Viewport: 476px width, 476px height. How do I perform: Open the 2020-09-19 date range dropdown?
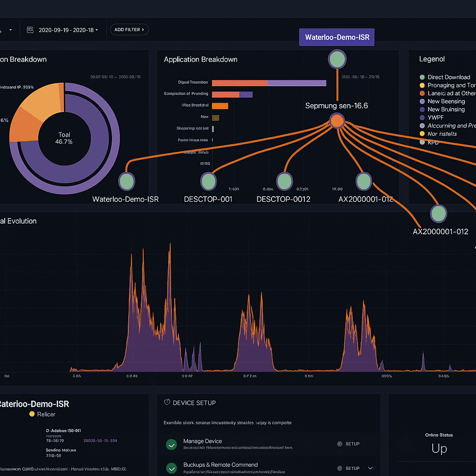[68, 30]
